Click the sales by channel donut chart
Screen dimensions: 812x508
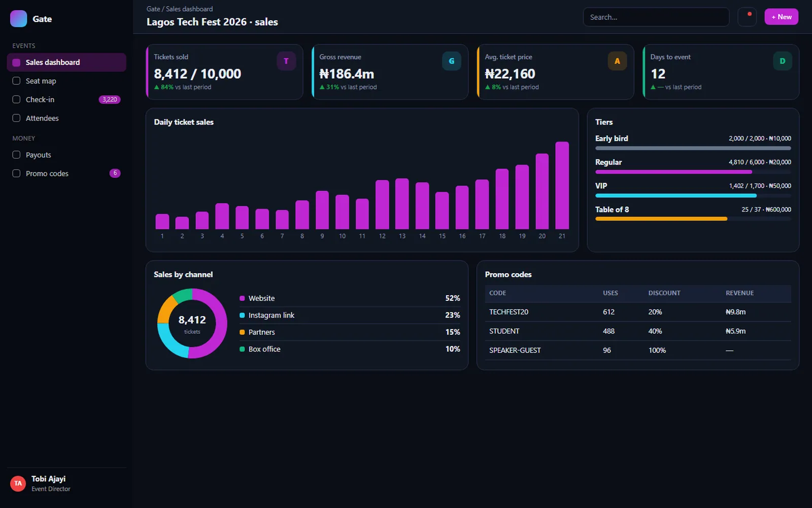pyautogui.click(x=192, y=324)
